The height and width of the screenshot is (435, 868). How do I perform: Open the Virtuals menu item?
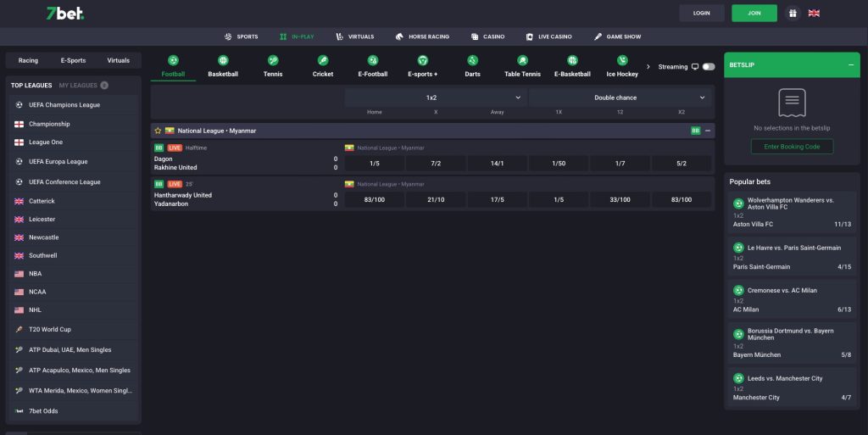355,36
